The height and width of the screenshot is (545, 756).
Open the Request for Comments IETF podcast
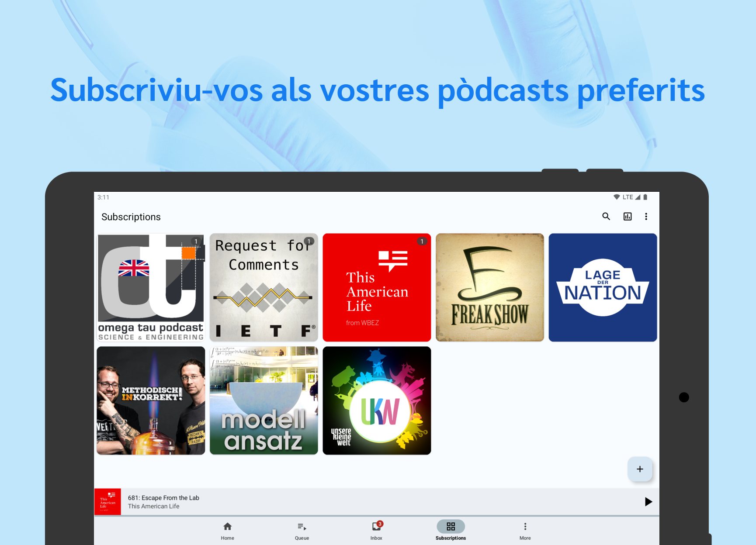[264, 287]
